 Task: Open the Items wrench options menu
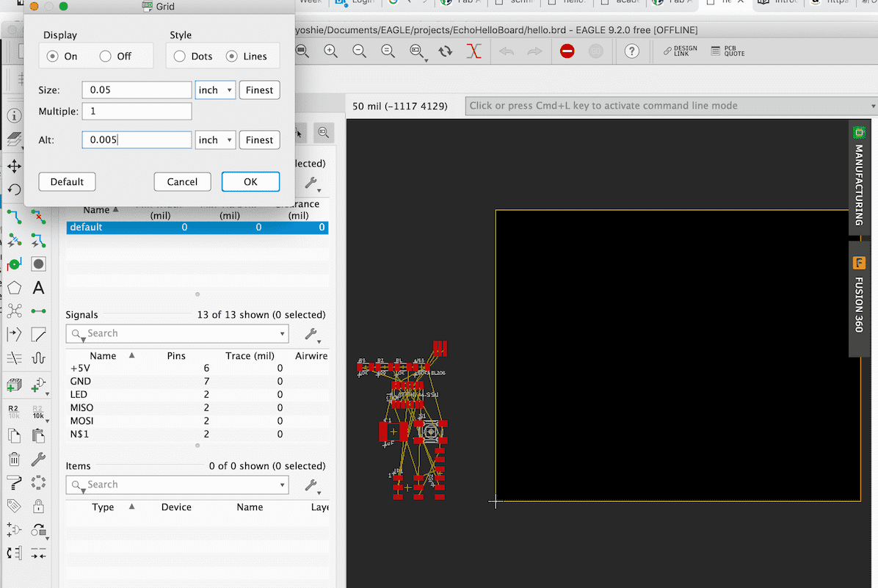point(312,485)
